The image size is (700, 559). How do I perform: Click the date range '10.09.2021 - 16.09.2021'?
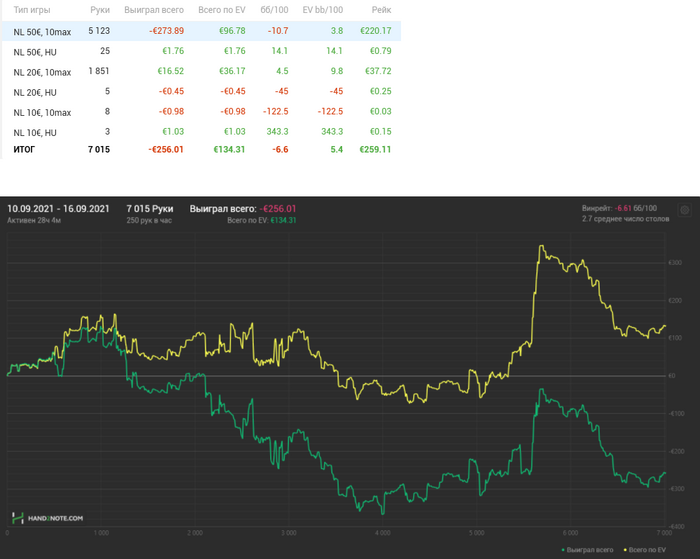coord(58,209)
